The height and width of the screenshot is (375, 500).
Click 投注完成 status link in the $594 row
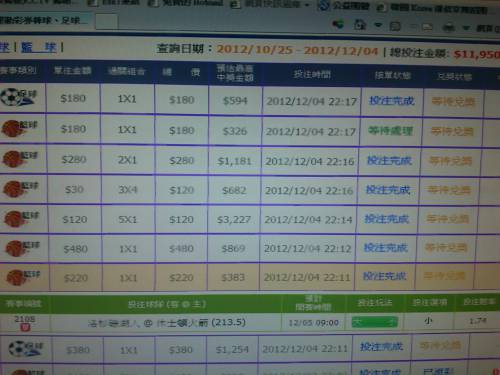click(392, 101)
